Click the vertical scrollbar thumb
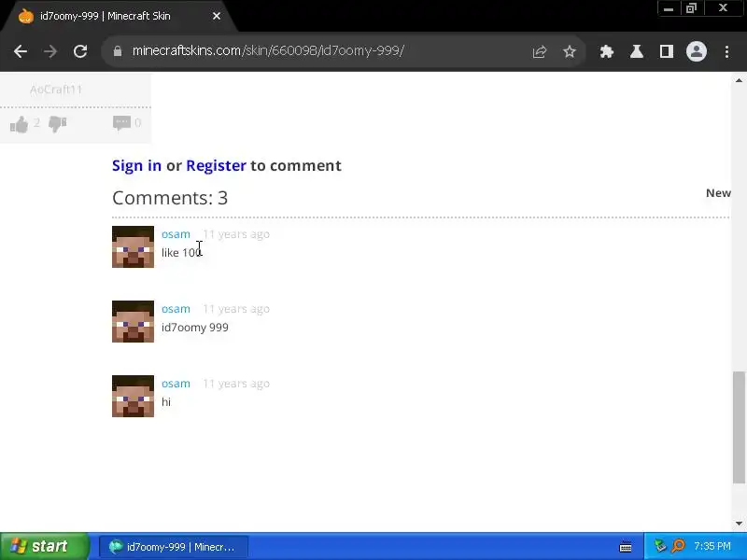This screenshot has height=560, width=747. click(x=739, y=427)
